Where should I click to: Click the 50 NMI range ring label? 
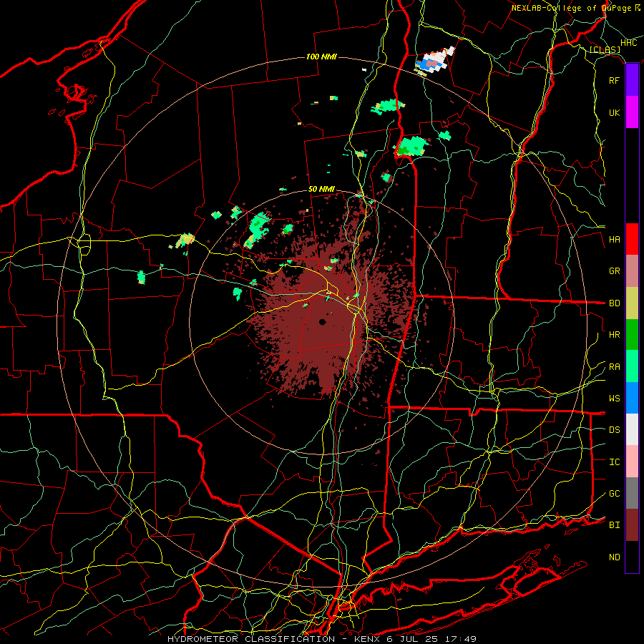coord(321,189)
